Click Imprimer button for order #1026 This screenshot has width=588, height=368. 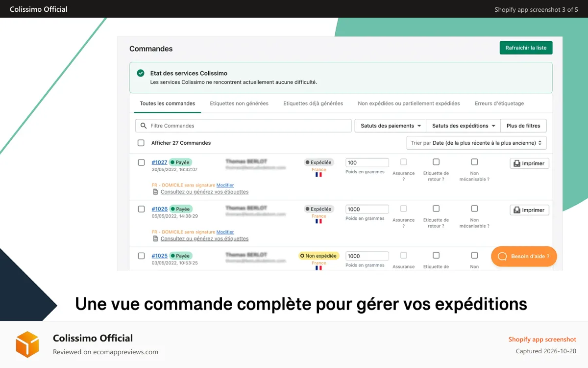(529, 210)
